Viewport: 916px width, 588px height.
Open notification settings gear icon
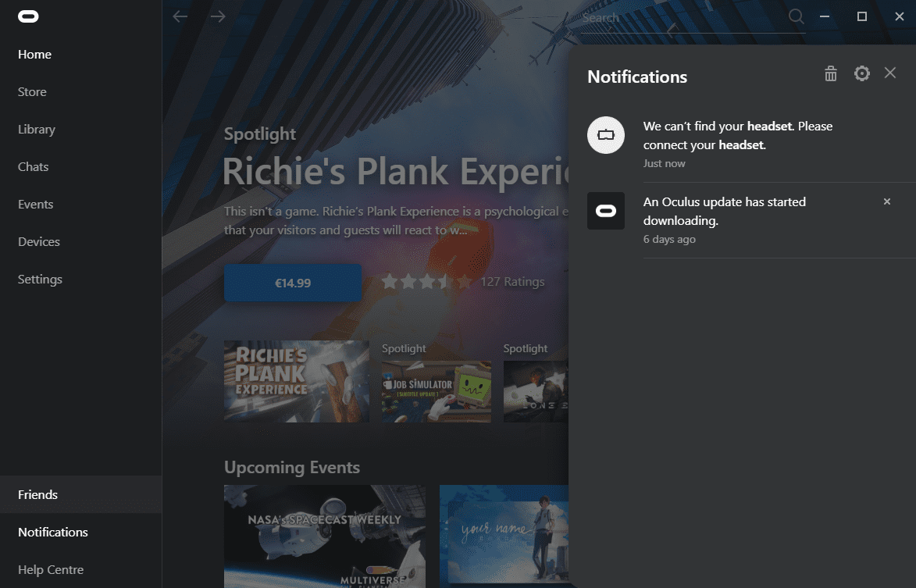(x=861, y=73)
